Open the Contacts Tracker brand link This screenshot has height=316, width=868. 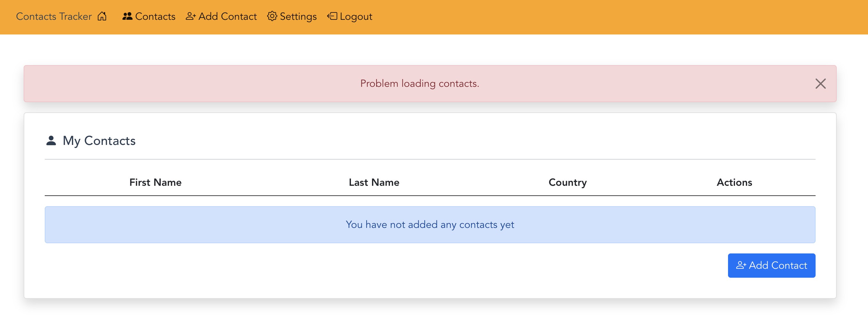54,16
